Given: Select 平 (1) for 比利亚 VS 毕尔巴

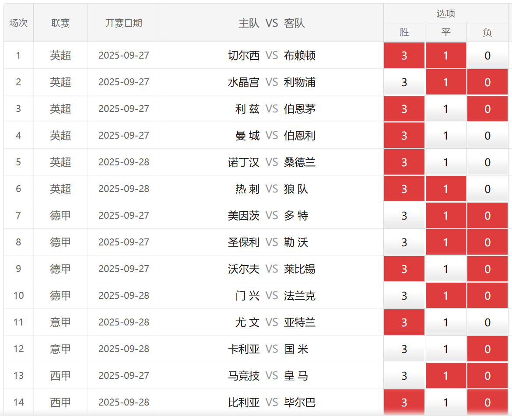Looking at the screenshot, I should 445,402.
